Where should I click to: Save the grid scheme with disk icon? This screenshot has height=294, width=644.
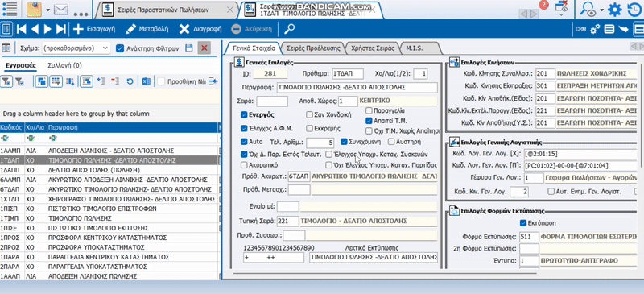[x=189, y=48]
